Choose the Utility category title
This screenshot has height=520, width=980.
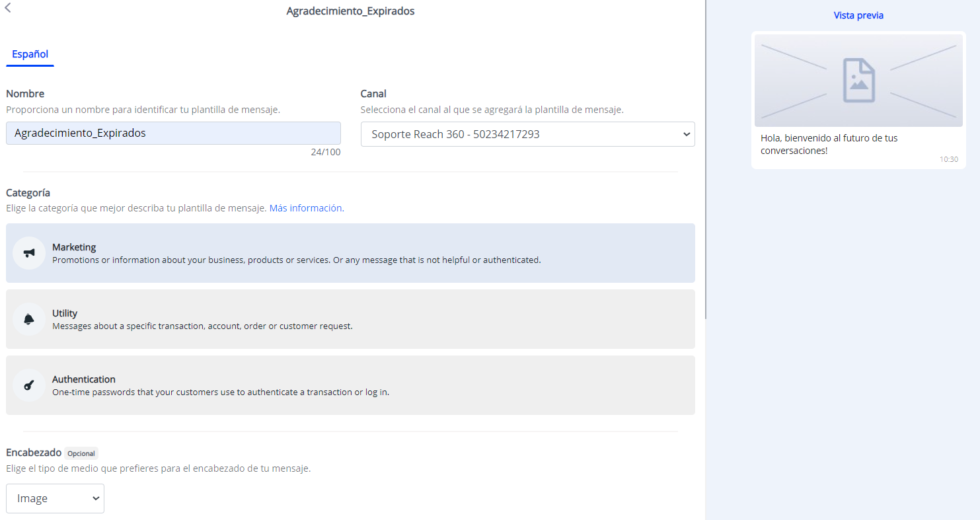[x=65, y=313]
